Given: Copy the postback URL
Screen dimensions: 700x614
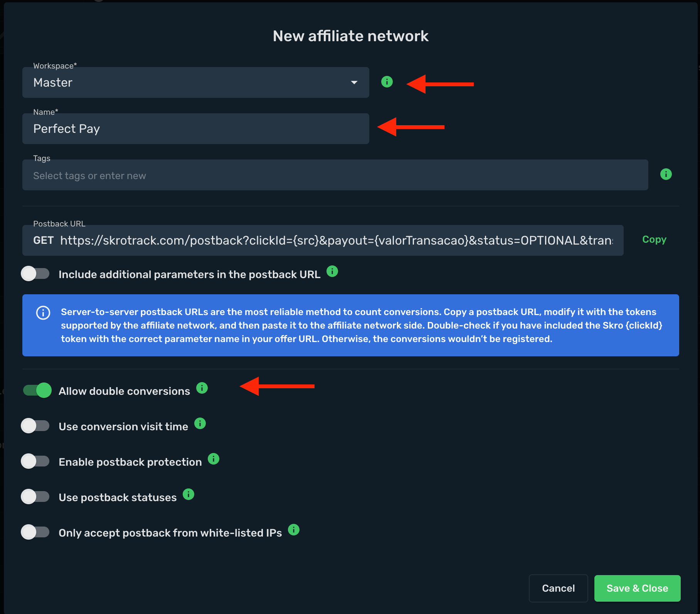Looking at the screenshot, I should pyautogui.click(x=654, y=240).
